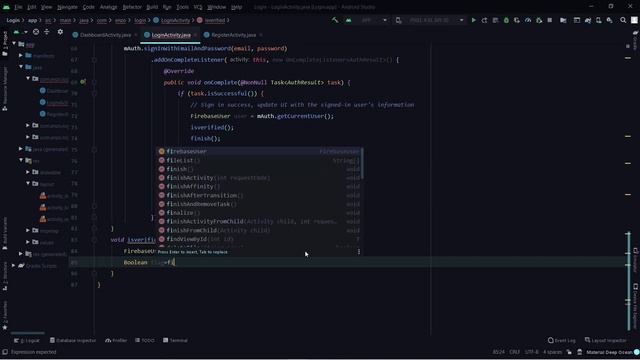The image size is (640, 360).
Task: Open the Build menu
Action: click(x=152, y=7)
